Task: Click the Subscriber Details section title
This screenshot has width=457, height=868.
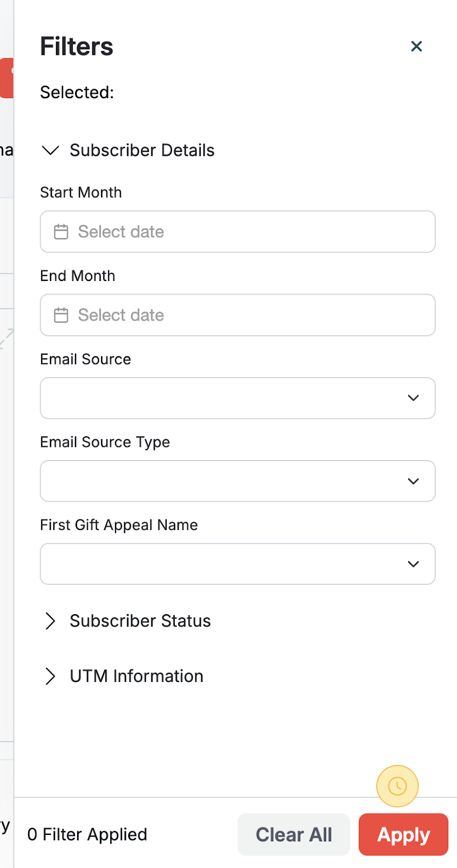Action: (x=142, y=150)
